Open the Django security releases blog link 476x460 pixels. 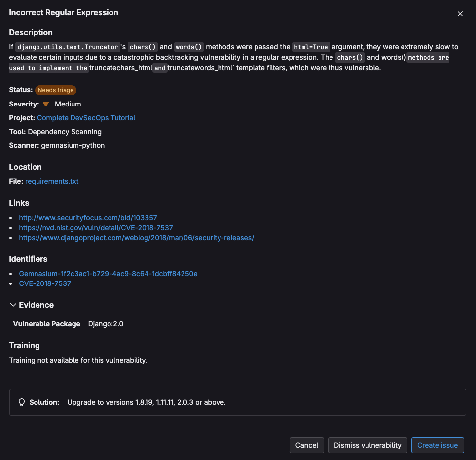click(136, 238)
